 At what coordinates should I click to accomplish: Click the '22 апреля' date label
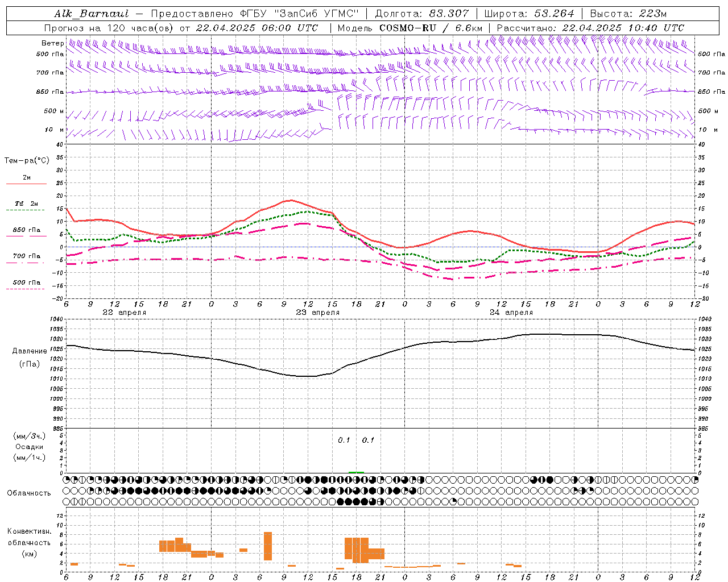tap(124, 312)
